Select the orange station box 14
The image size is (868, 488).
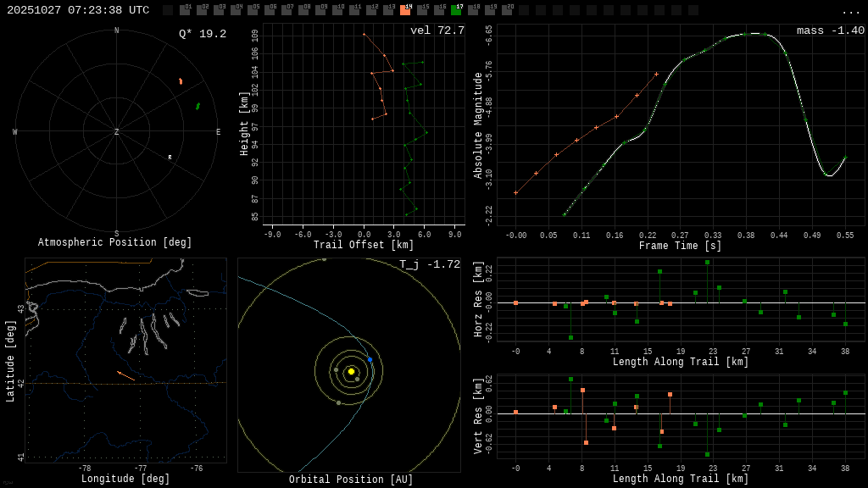click(405, 10)
